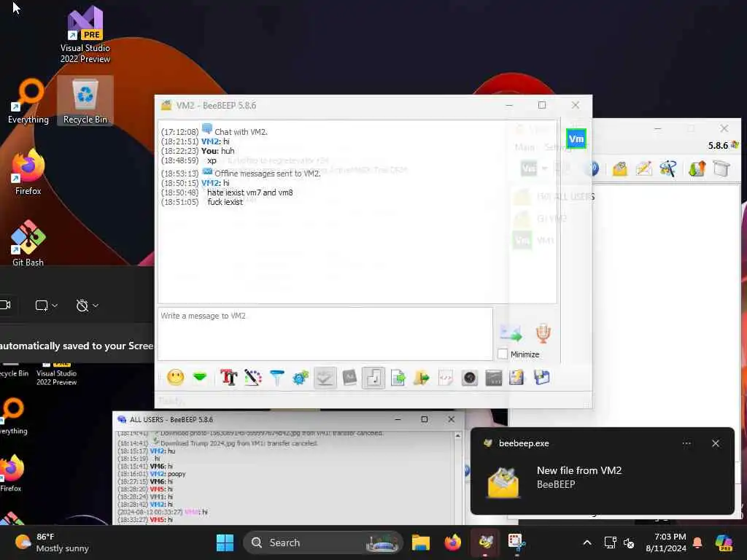Click the 'You: huh' chat message
Image resolution: width=747 pixels, height=560 pixels.
tap(217, 151)
